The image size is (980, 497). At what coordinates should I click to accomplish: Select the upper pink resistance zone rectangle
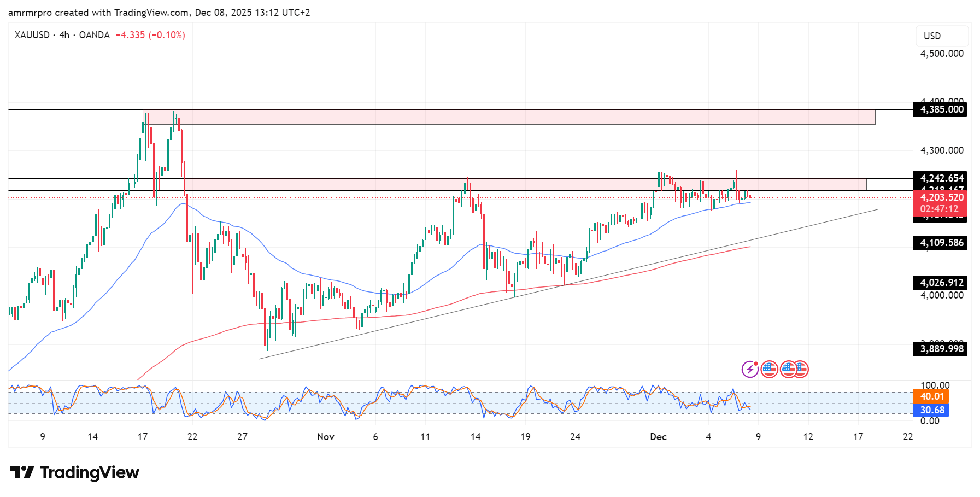(x=508, y=117)
